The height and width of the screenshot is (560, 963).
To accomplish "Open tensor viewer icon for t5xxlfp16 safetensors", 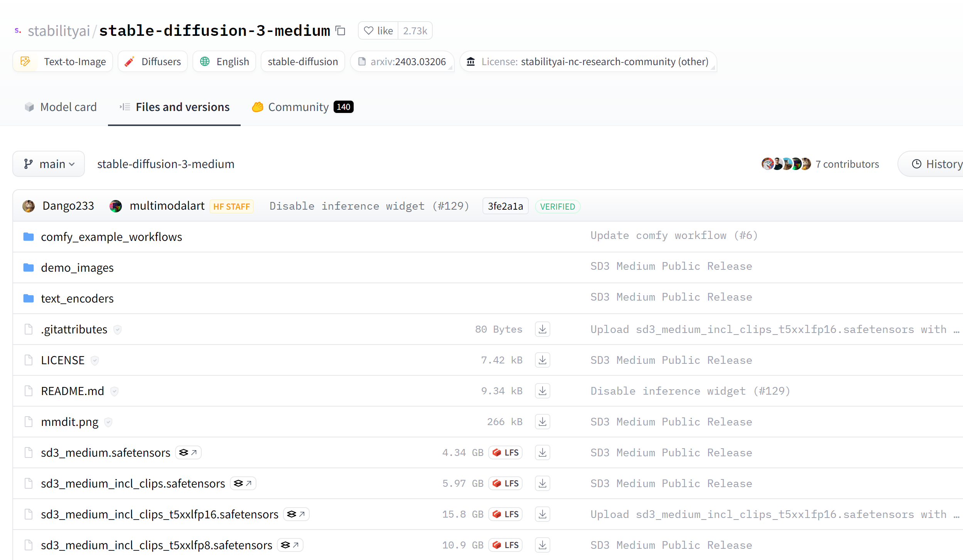I will pyautogui.click(x=296, y=514).
